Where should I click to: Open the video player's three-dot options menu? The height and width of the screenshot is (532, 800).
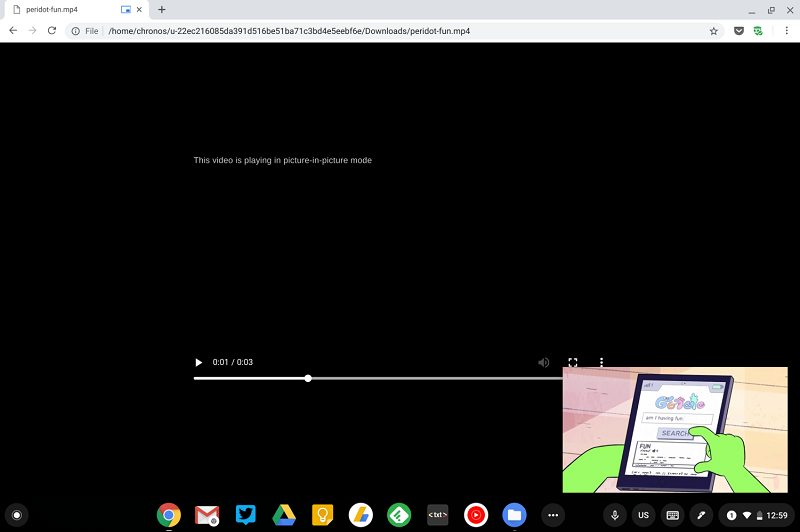602,362
